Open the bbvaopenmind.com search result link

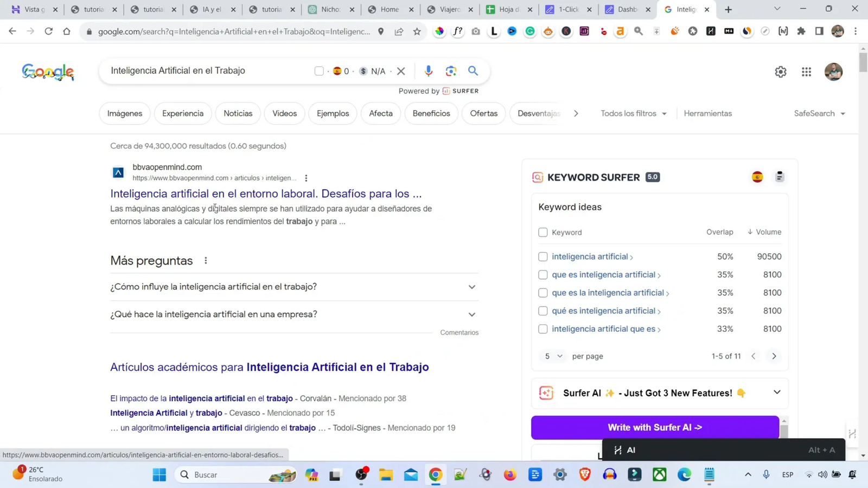coord(266,194)
